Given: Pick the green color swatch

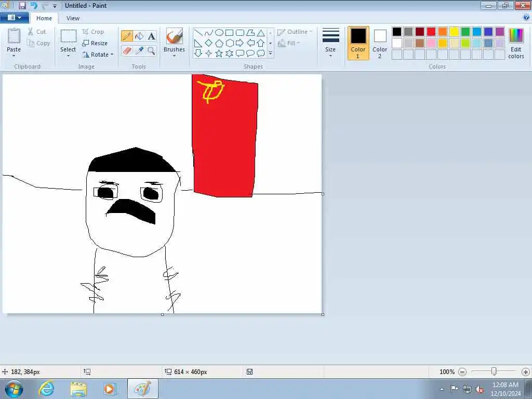Looking at the screenshot, I should [x=465, y=32].
